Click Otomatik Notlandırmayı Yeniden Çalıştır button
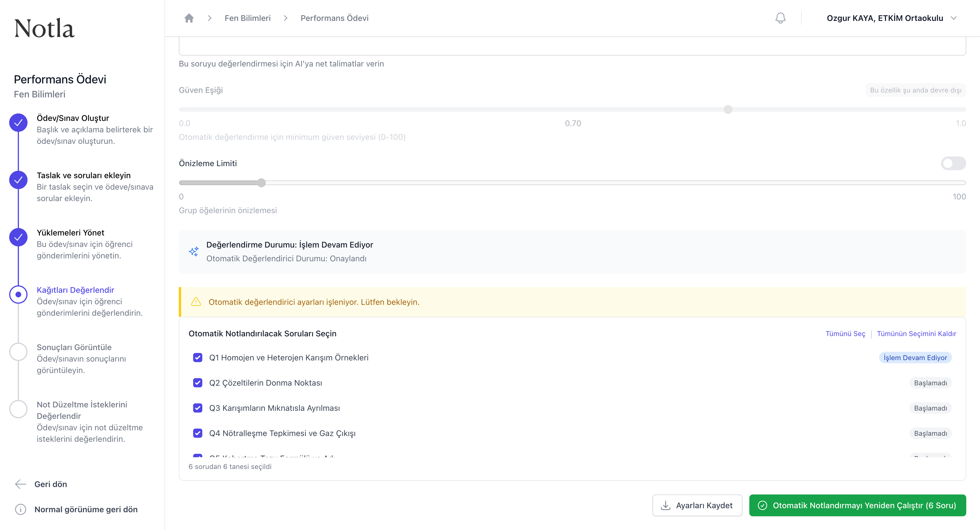The width and height of the screenshot is (980, 530). tap(857, 505)
